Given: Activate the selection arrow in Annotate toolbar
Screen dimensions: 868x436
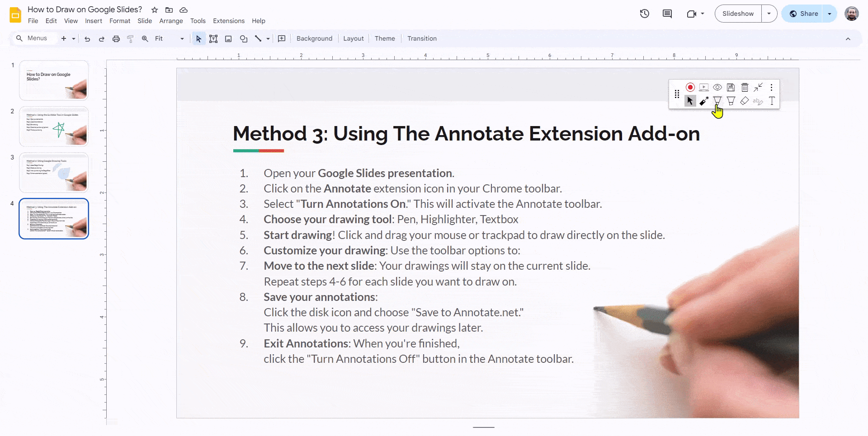Looking at the screenshot, I should pos(690,101).
